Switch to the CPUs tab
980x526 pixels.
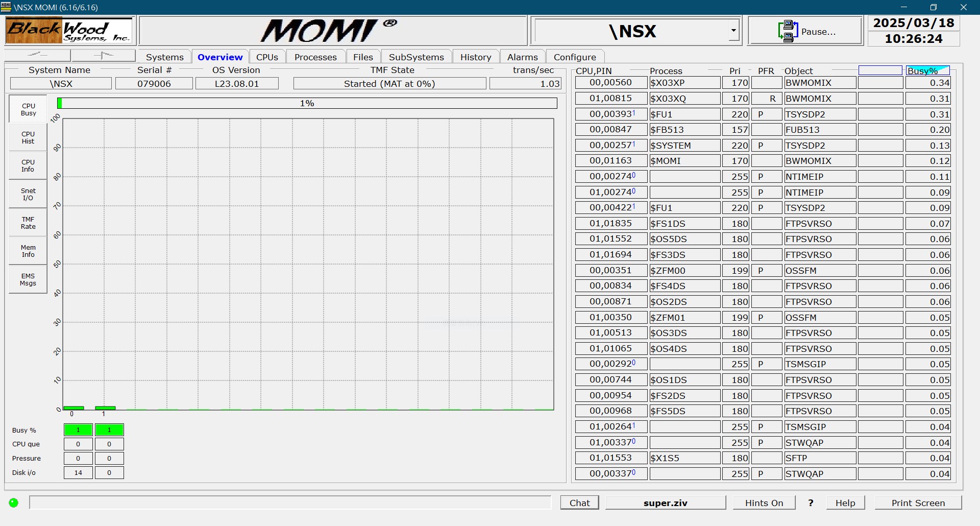pyautogui.click(x=267, y=57)
